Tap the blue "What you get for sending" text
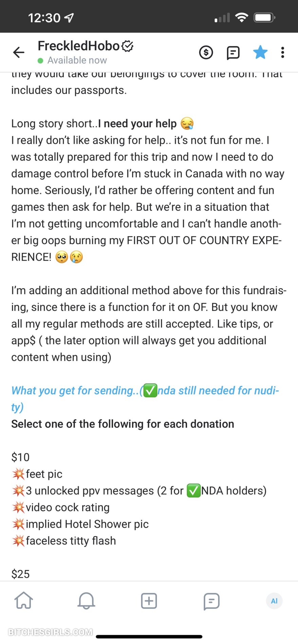 75,390
